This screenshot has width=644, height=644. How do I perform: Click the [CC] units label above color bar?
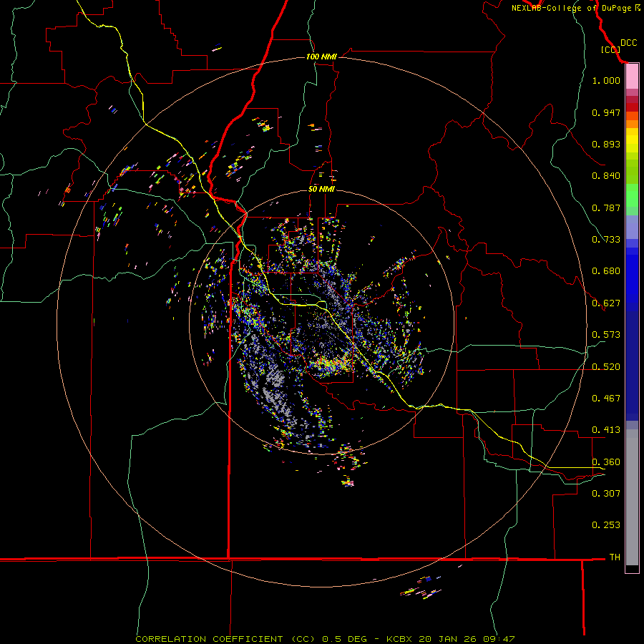610,49
